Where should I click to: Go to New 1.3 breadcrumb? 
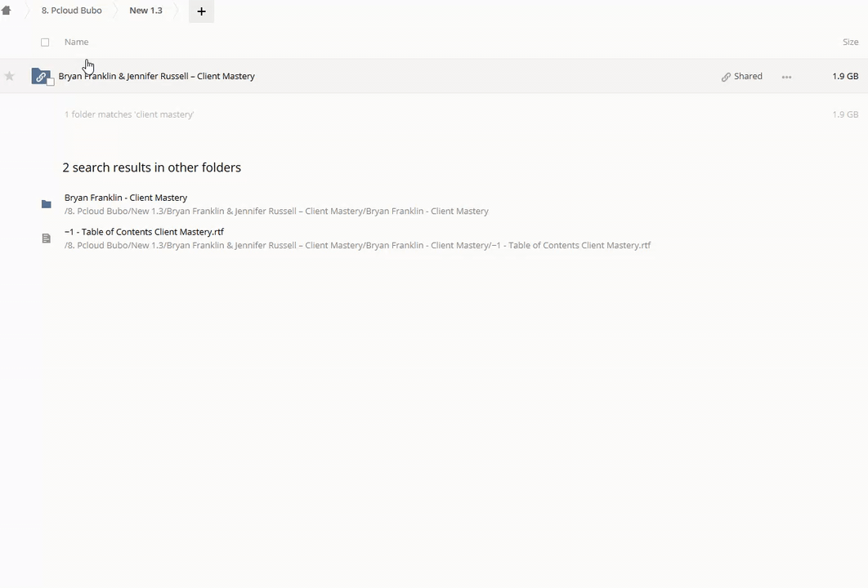145,11
